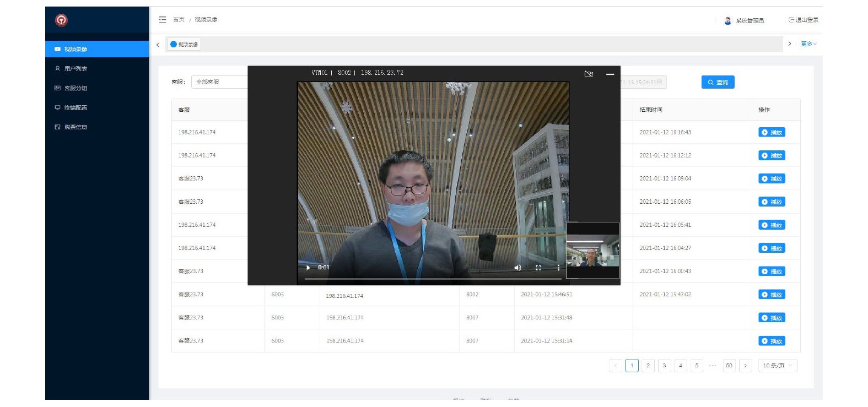Mute the video using the speaker icon
The image size is (868, 407).
(517, 268)
